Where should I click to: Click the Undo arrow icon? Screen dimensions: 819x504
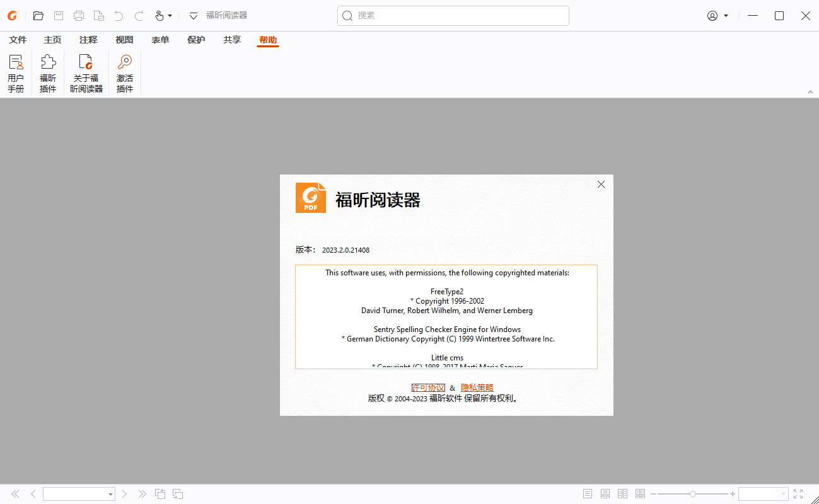119,15
